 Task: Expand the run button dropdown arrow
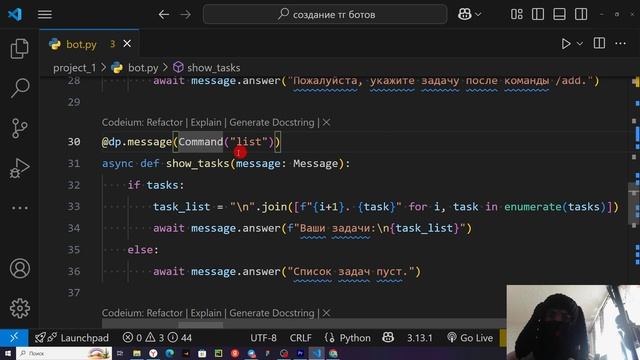point(580,43)
